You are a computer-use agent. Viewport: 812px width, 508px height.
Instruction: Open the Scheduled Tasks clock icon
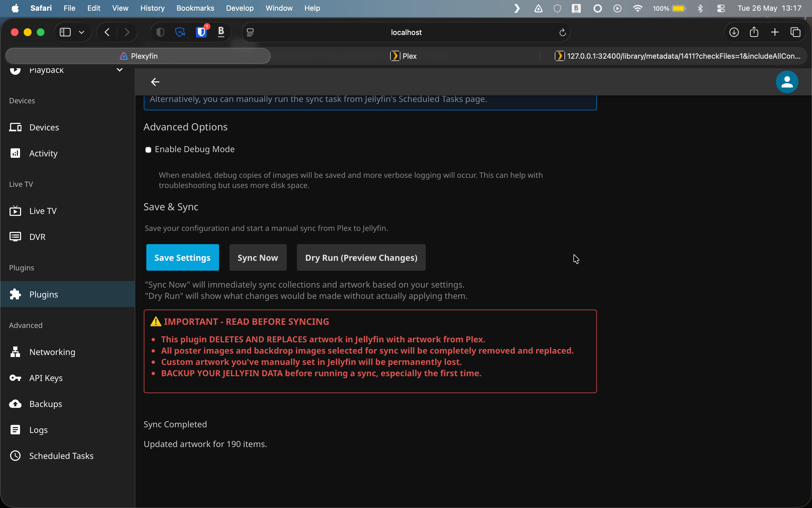pos(15,456)
